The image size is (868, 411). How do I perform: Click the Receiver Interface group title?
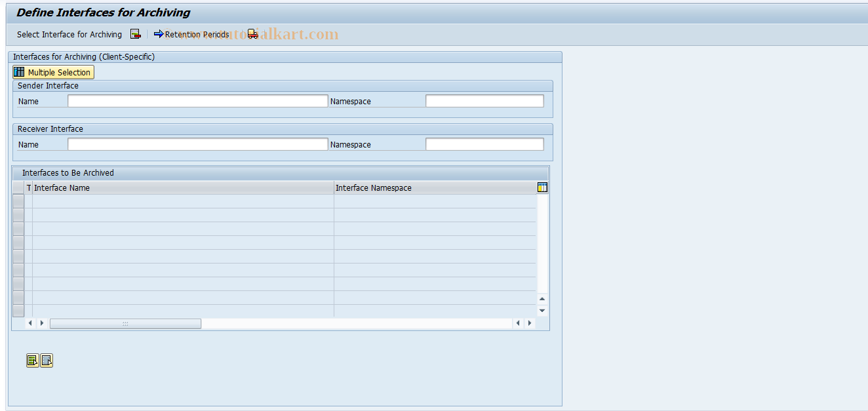[x=50, y=129]
